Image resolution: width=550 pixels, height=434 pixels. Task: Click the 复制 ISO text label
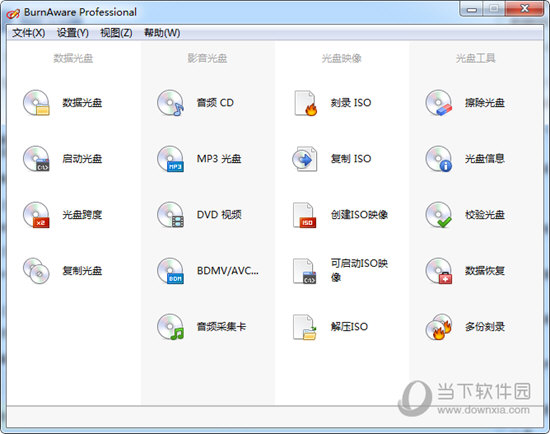351,159
